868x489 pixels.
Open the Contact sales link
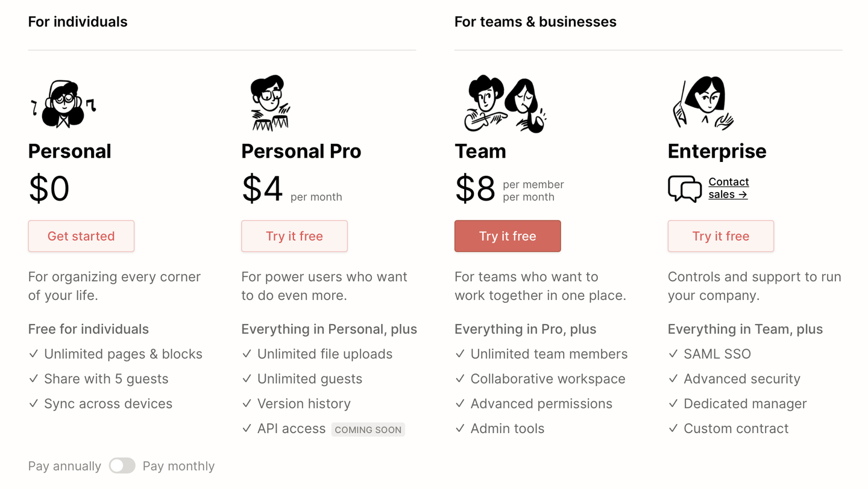728,188
